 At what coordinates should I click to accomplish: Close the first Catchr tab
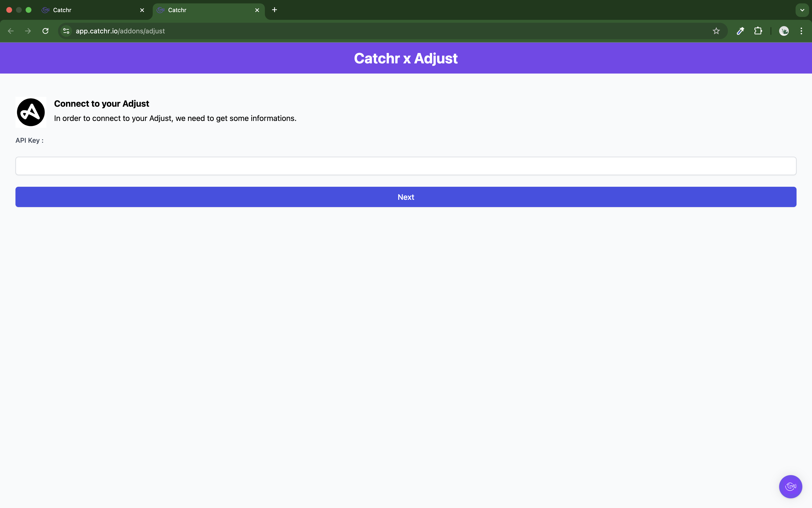tap(142, 10)
